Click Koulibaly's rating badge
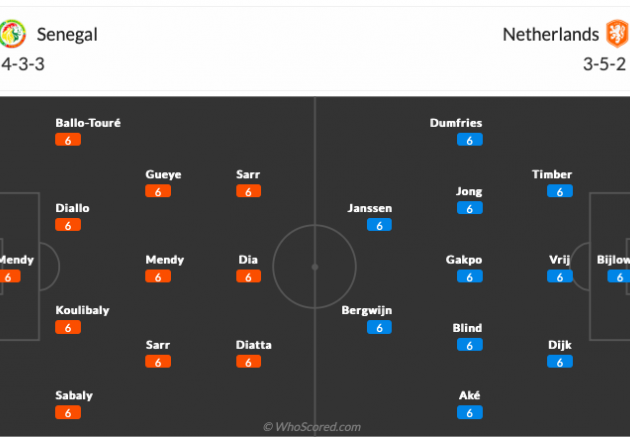This screenshot has width=630, height=437. [68, 327]
